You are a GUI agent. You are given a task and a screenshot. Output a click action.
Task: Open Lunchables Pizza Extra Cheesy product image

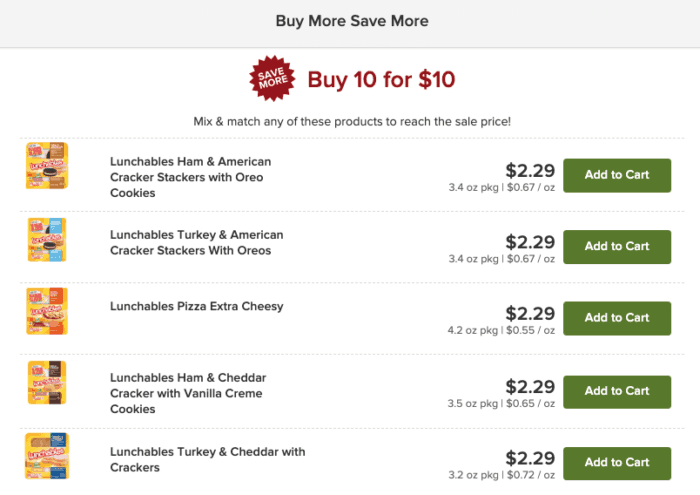tap(46, 311)
